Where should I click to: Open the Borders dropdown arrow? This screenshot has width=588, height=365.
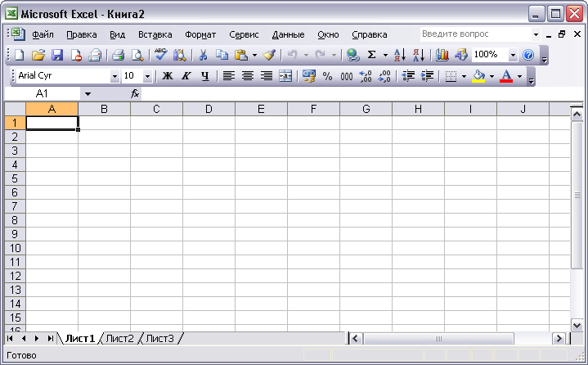pos(464,77)
